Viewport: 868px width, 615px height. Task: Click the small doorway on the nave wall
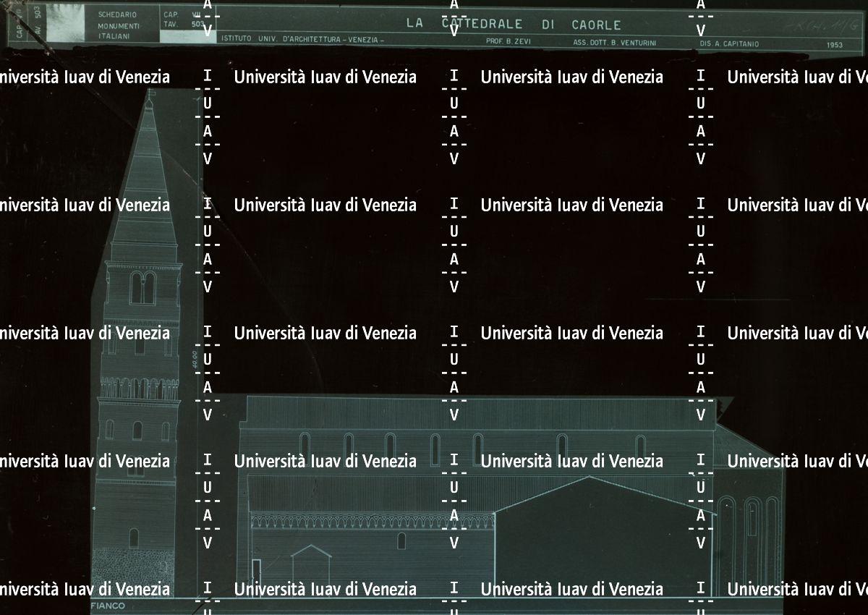(256, 569)
